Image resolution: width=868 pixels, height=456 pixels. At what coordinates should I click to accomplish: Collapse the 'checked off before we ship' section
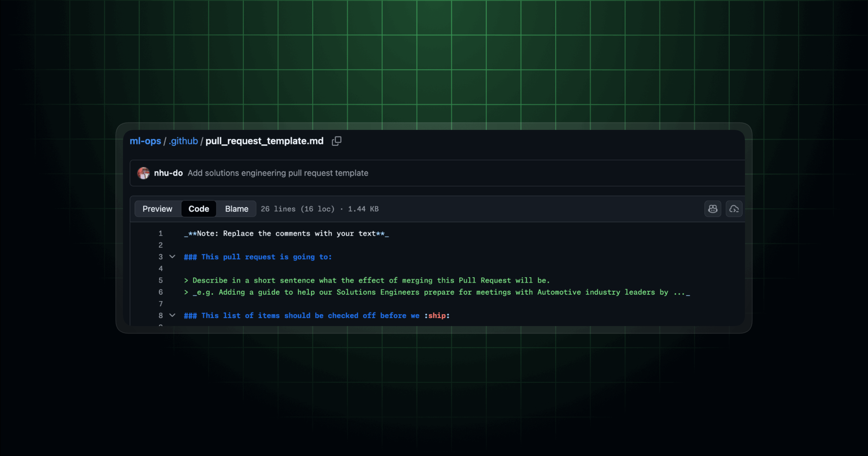(173, 315)
